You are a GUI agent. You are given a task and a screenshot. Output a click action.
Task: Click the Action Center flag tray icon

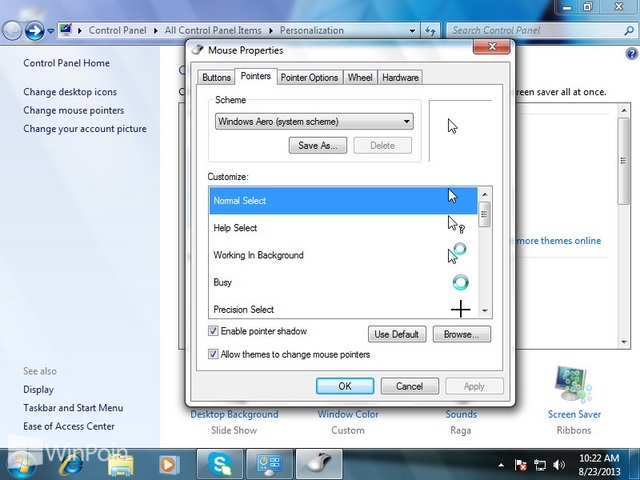[520, 464]
